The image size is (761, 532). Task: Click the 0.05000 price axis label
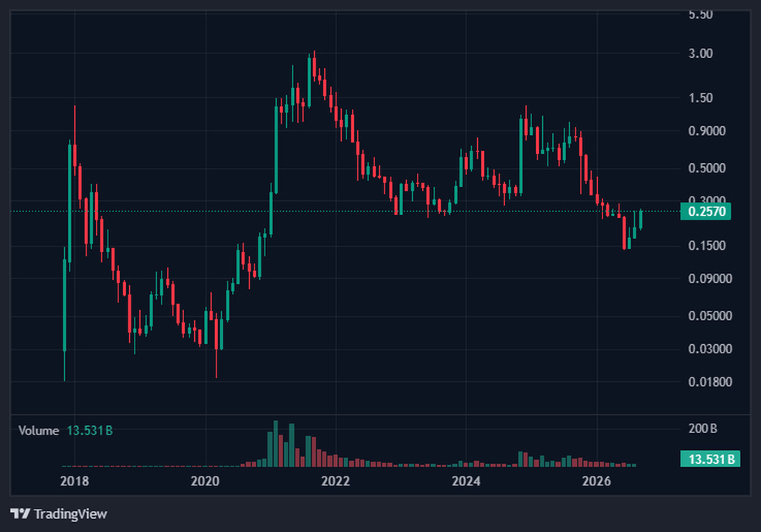[x=710, y=316]
